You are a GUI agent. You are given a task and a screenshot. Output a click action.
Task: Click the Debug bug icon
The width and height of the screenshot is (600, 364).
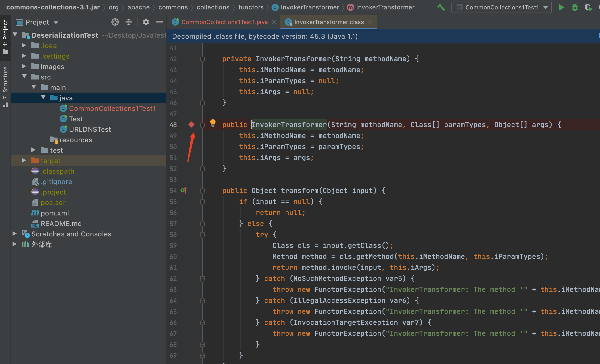(x=575, y=7)
